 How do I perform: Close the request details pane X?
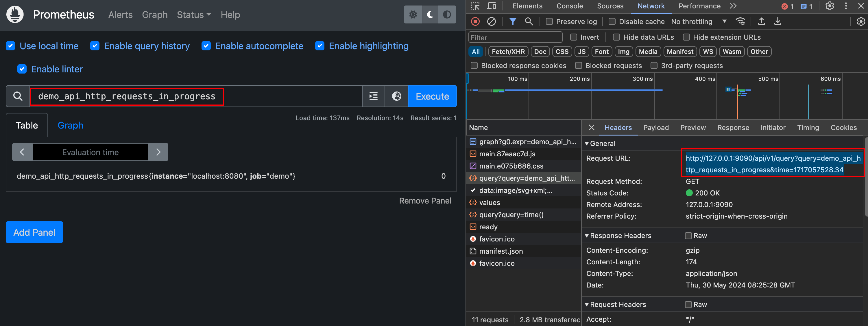pos(591,127)
